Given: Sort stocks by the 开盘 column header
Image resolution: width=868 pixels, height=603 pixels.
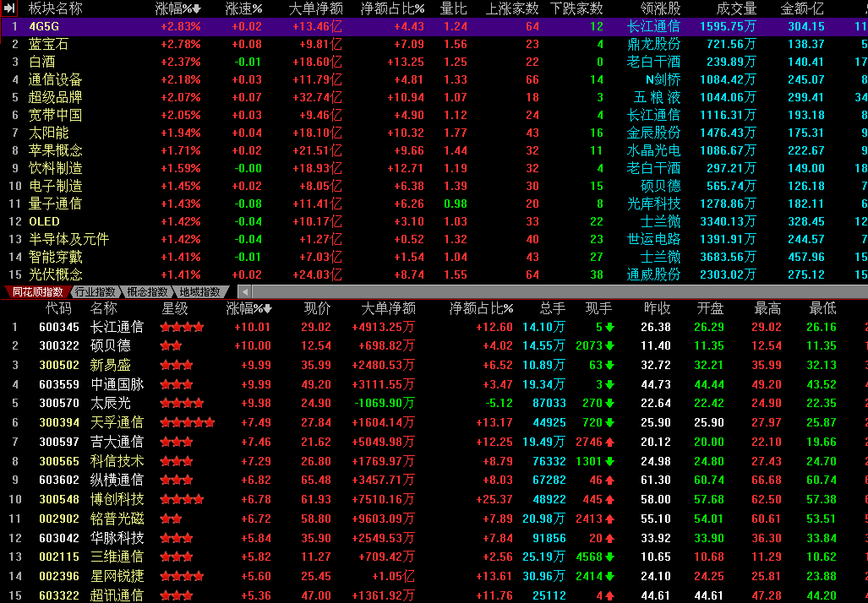Looking at the screenshot, I should click(x=710, y=309).
